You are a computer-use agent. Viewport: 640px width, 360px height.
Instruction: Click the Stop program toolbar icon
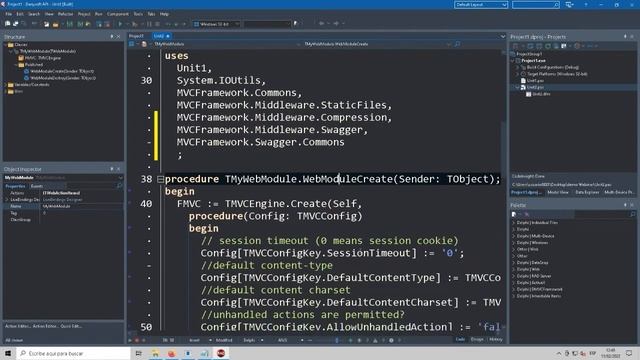pyautogui.click(x=158, y=24)
